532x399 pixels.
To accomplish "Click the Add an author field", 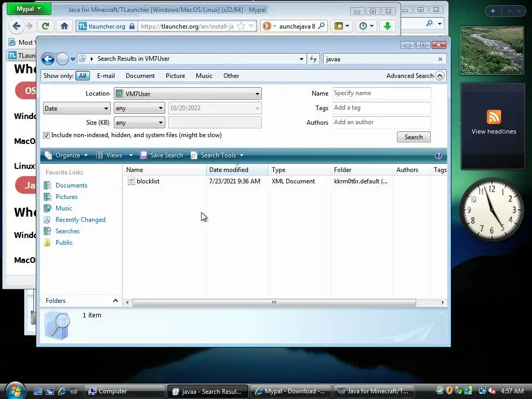I will click(382, 123).
